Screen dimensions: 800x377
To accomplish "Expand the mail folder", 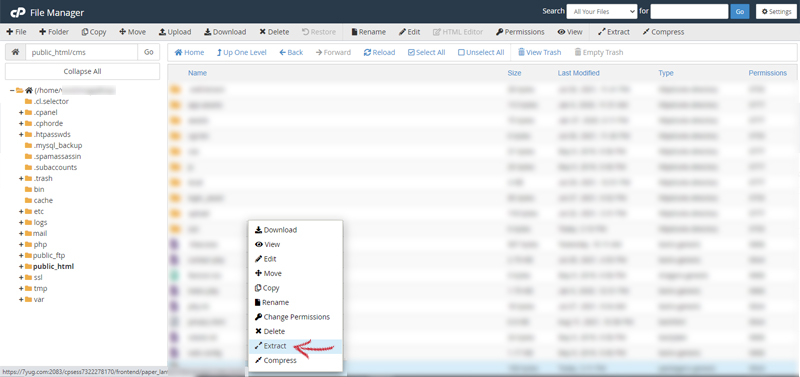I will [21, 233].
